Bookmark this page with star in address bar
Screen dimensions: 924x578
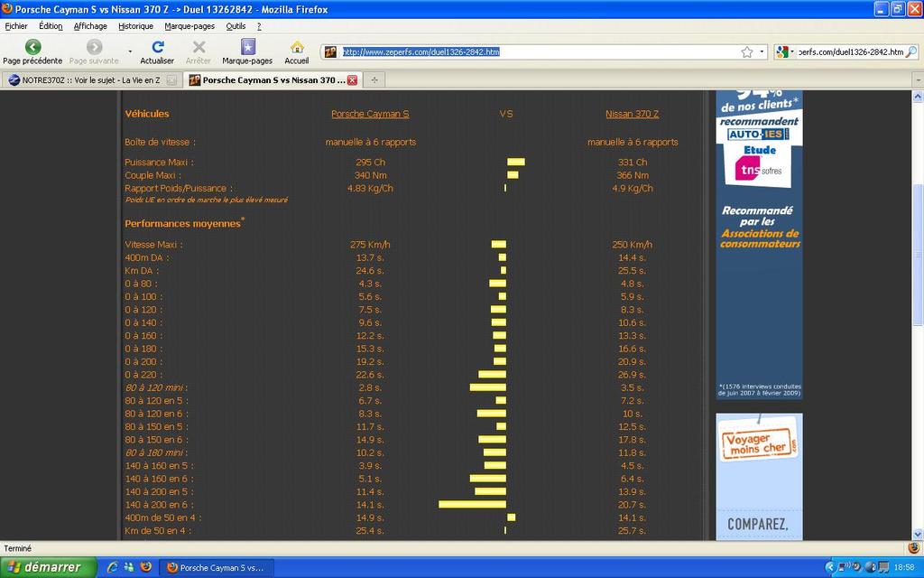coord(746,52)
